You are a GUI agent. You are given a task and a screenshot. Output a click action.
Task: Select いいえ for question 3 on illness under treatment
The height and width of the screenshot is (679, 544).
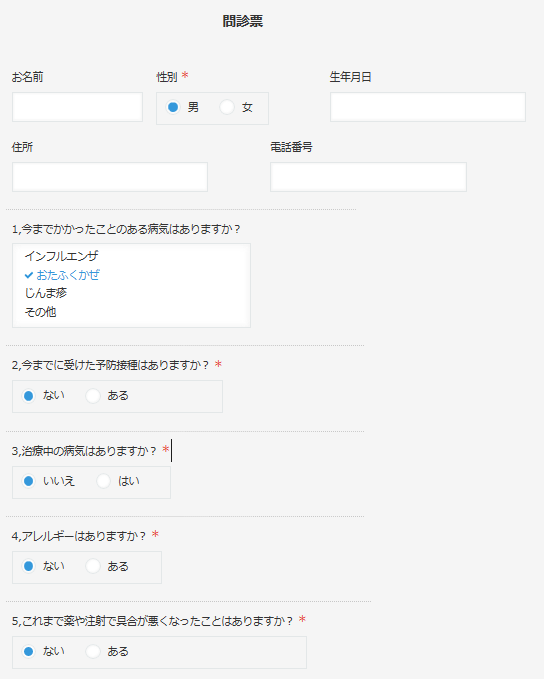(x=29, y=481)
